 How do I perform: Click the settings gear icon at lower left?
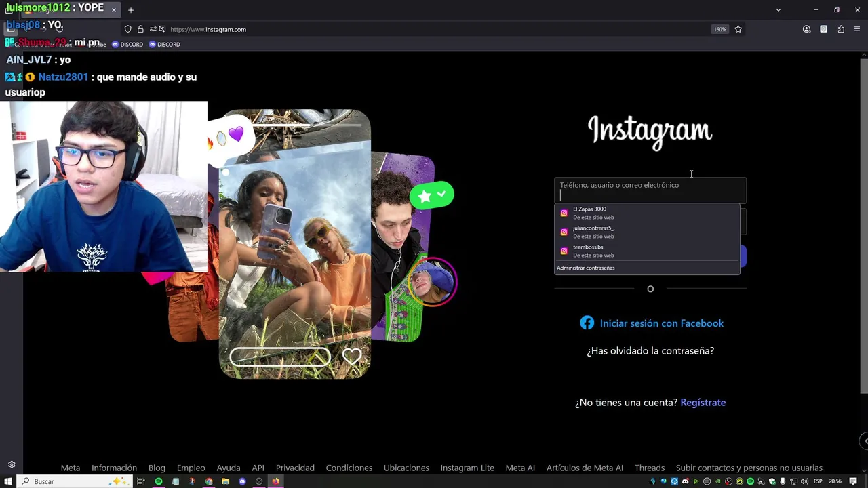tap(12, 465)
